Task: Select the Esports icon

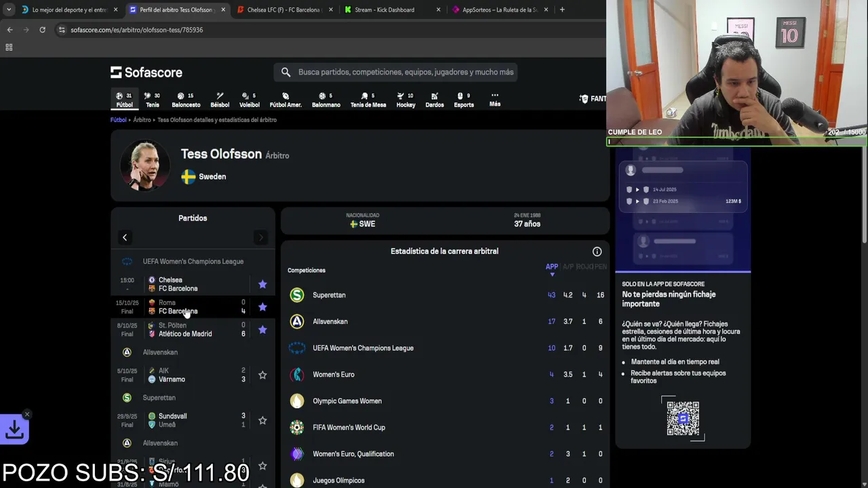Action: tap(464, 100)
